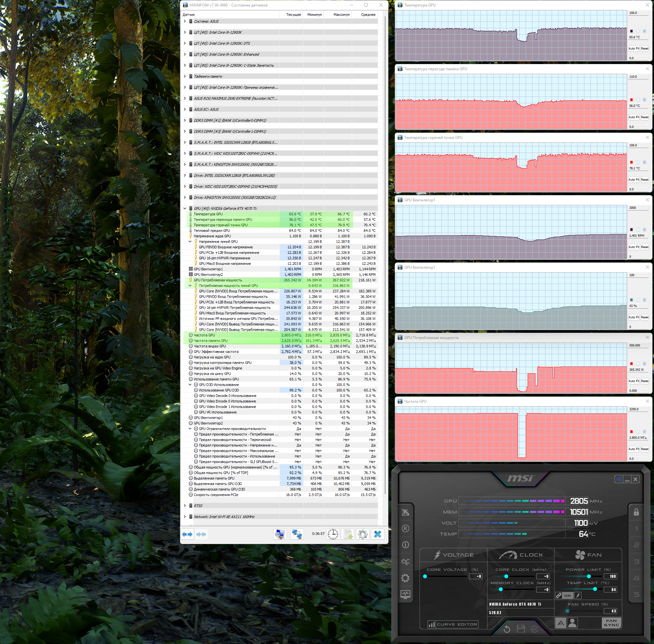The image size is (654, 644).
Task: Click HWiNFO expand columns arrows icon
Action: [188, 535]
